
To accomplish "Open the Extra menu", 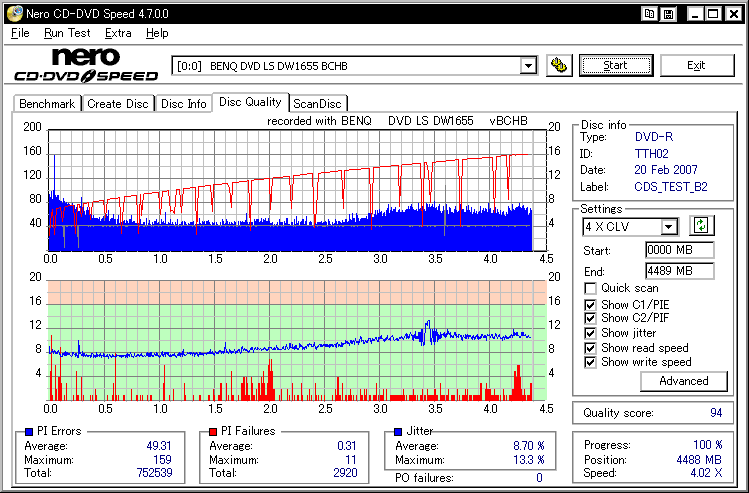I will (x=118, y=33).
